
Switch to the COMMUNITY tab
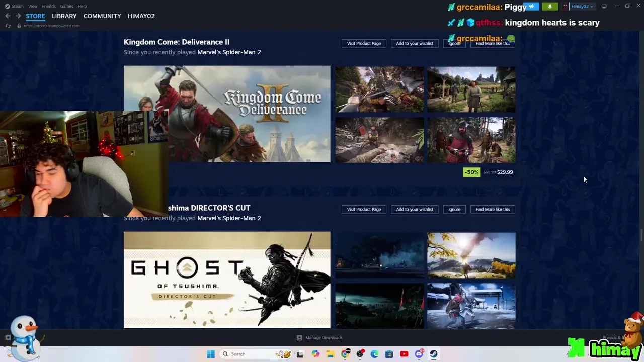(102, 16)
